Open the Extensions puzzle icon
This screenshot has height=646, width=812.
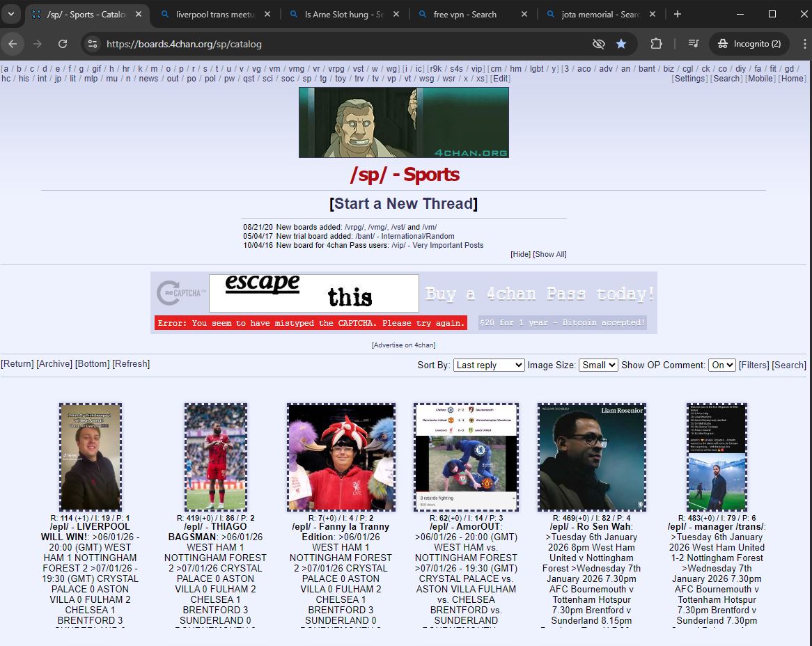pos(656,44)
